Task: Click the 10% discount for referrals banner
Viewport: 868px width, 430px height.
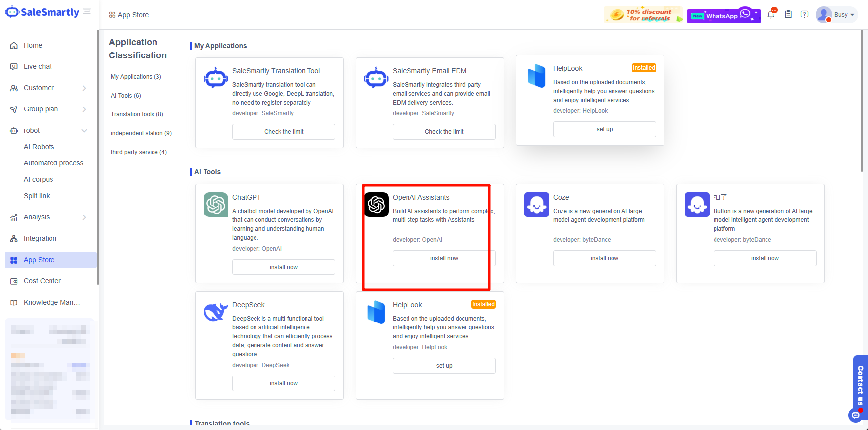Action: point(643,15)
